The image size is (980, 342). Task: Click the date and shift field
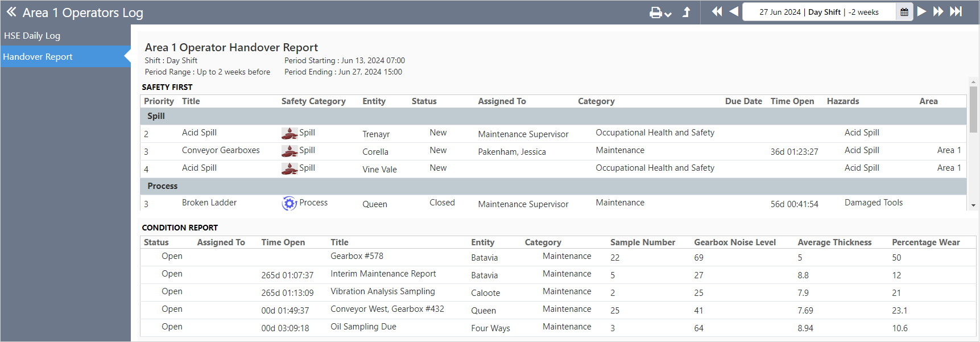(x=818, y=12)
